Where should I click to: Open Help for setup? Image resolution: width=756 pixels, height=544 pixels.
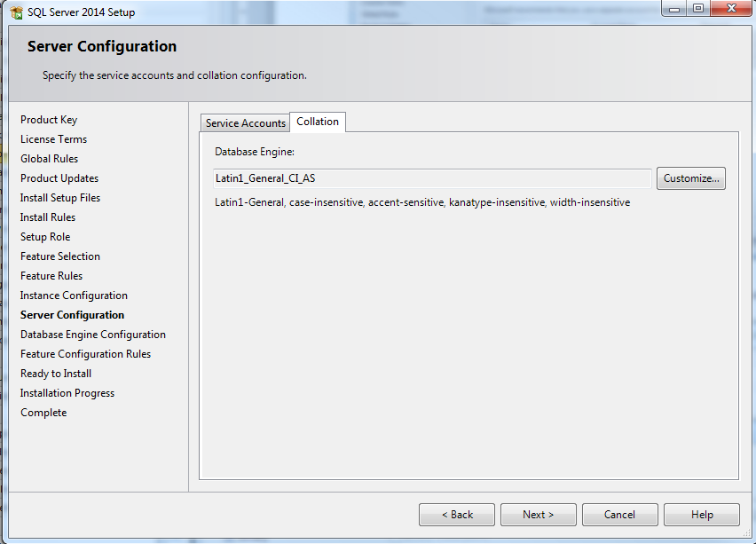[x=701, y=515]
